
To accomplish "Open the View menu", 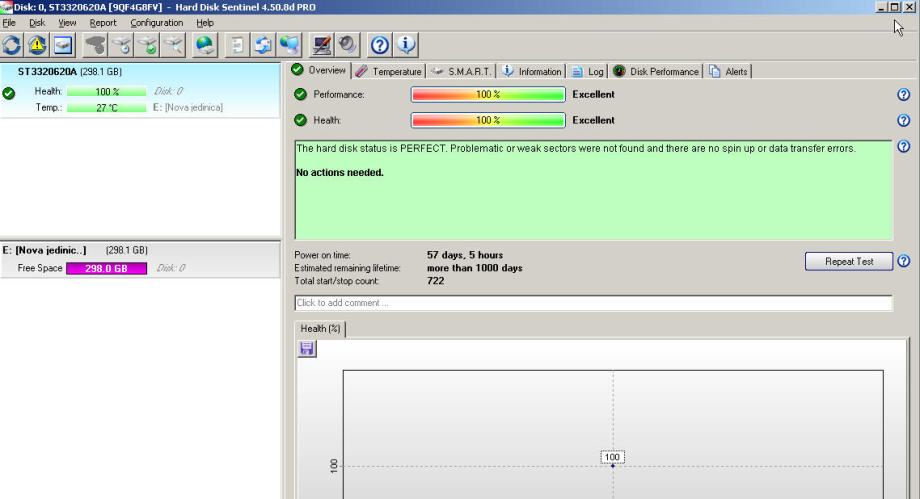I will pyautogui.click(x=67, y=23).
